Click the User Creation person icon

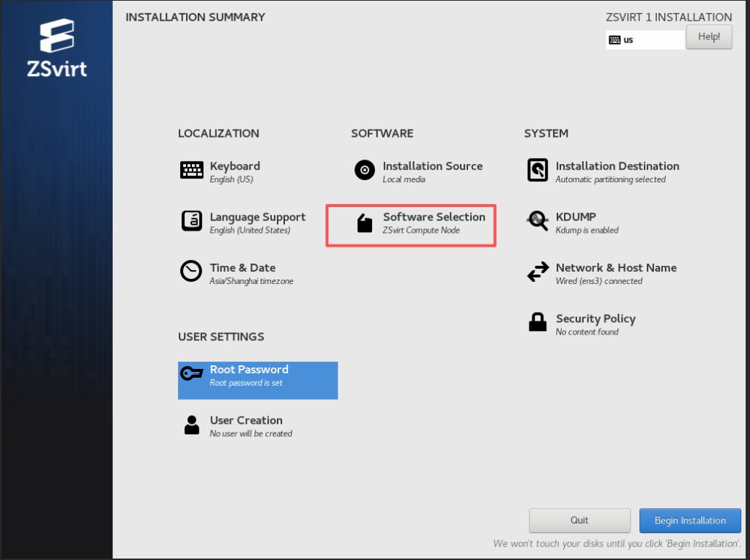192,424
